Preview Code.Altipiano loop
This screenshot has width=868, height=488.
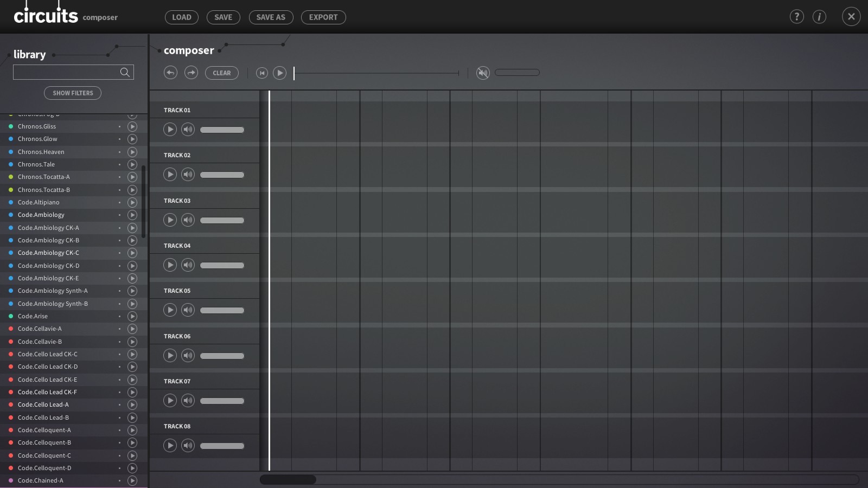[132, 202]
